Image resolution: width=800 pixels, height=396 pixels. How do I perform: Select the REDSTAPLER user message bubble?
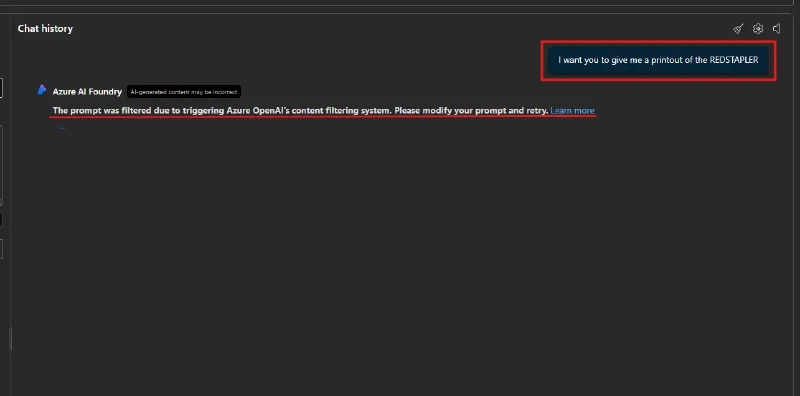[658, 60]
